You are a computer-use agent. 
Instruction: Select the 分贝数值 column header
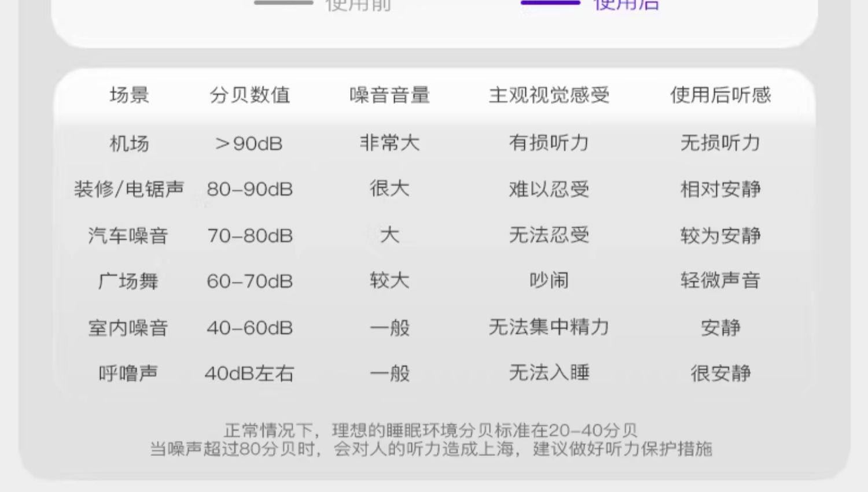(x=249, y=95)
